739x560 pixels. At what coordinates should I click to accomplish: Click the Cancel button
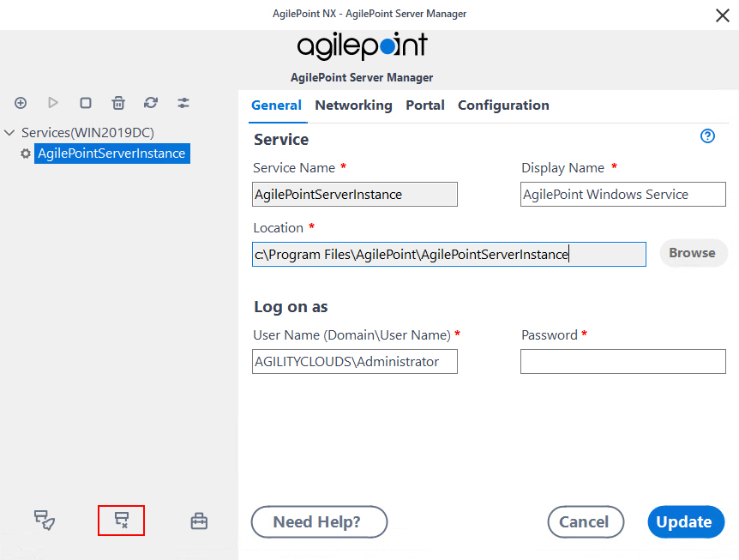586,521
